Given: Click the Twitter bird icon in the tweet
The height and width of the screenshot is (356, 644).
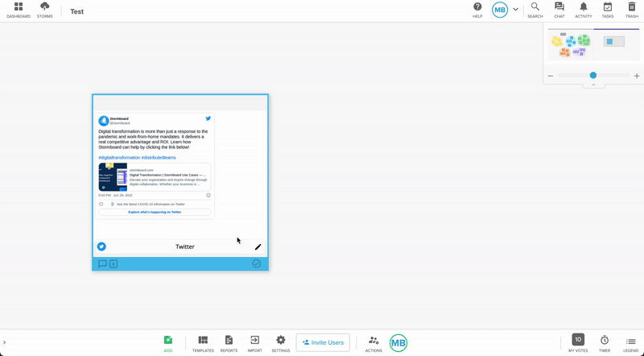Looking at the screenshot, I should coord(208,118).
